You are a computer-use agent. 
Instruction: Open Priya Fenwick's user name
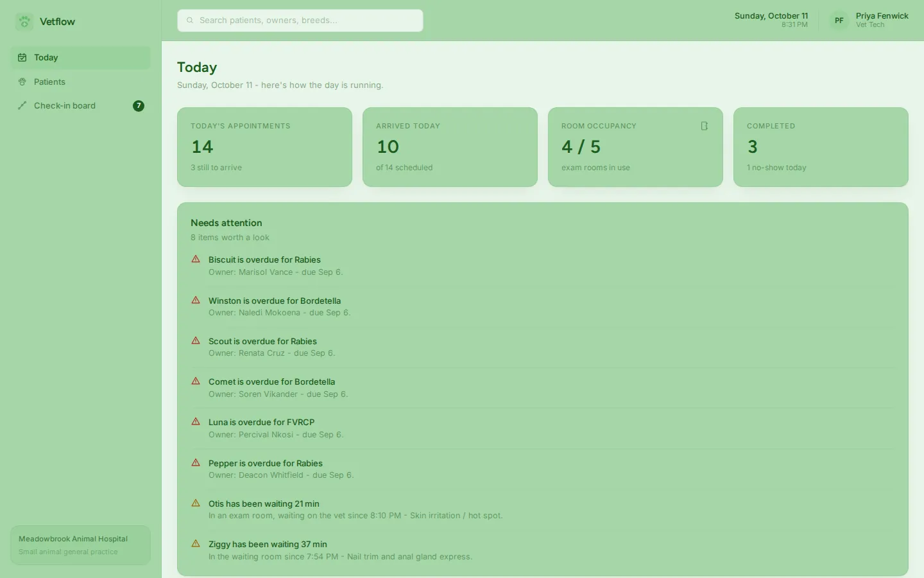[882, 16]
